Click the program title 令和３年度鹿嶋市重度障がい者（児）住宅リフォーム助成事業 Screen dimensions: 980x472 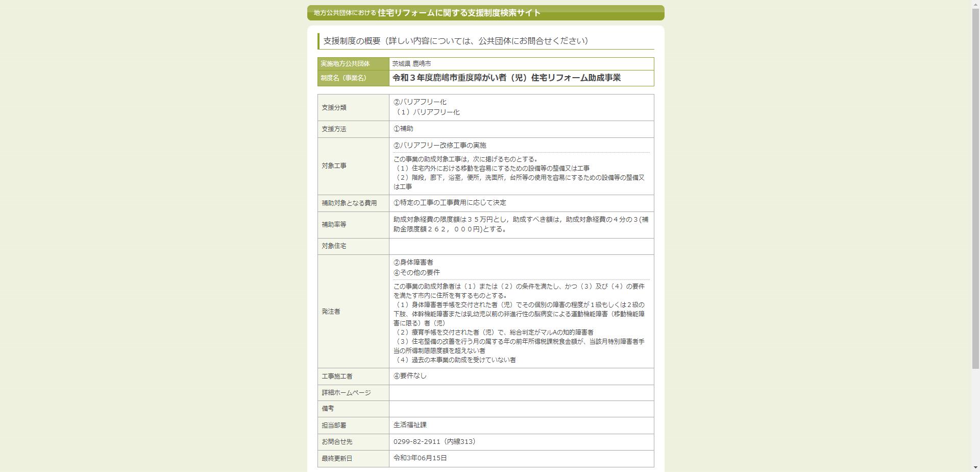pyautogui.click(x=506, y=78)
